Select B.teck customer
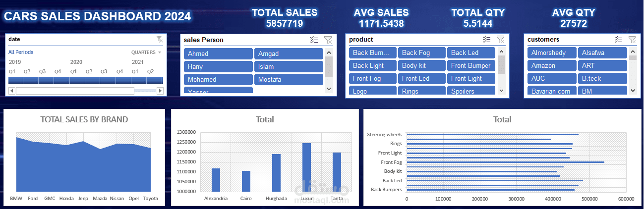This screenshot has width=644, height=209. (x=602, y=78)
